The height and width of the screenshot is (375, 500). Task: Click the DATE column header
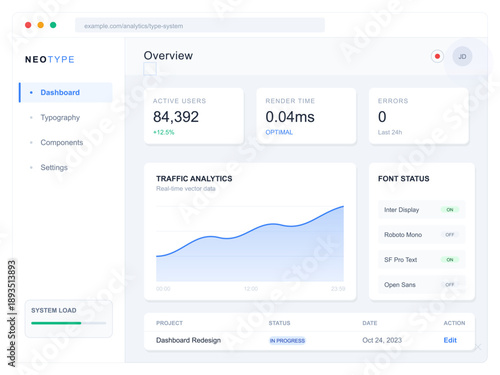click(370, 323)
